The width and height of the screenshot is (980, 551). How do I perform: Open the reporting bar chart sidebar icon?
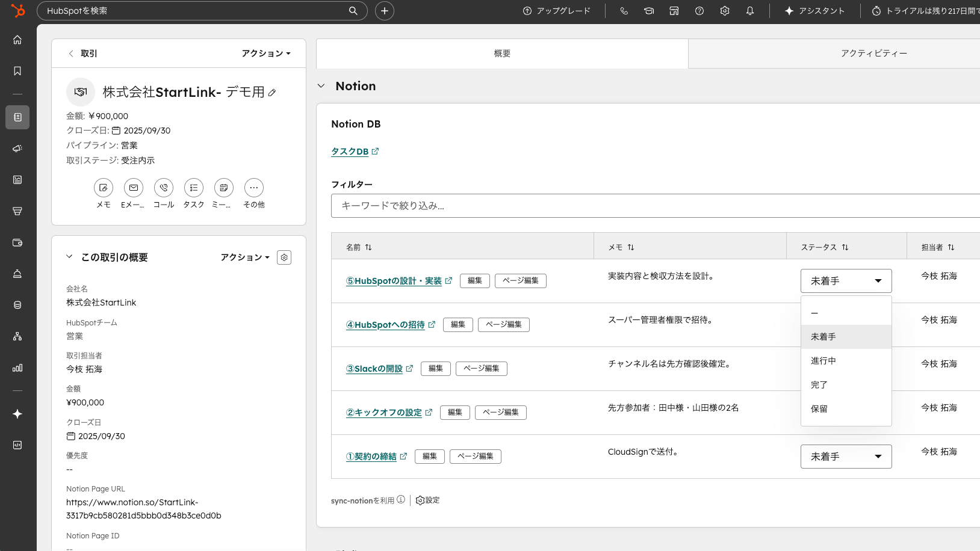17,368
